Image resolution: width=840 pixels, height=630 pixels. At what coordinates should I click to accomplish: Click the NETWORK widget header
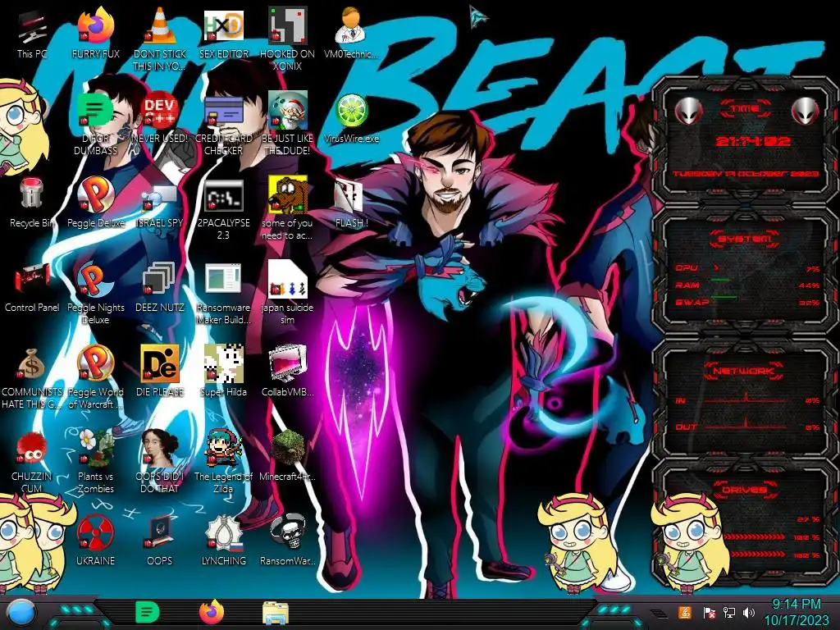[743, 371]
